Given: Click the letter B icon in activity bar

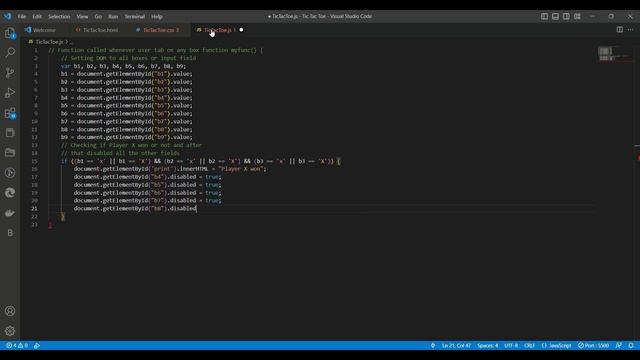Looking at the screenshot, I should coord(10,233).
